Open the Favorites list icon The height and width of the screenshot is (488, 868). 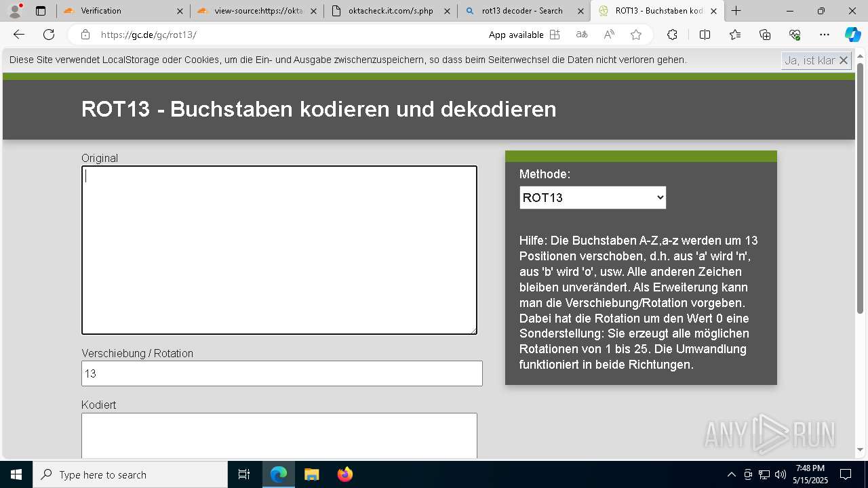(735, 35)
